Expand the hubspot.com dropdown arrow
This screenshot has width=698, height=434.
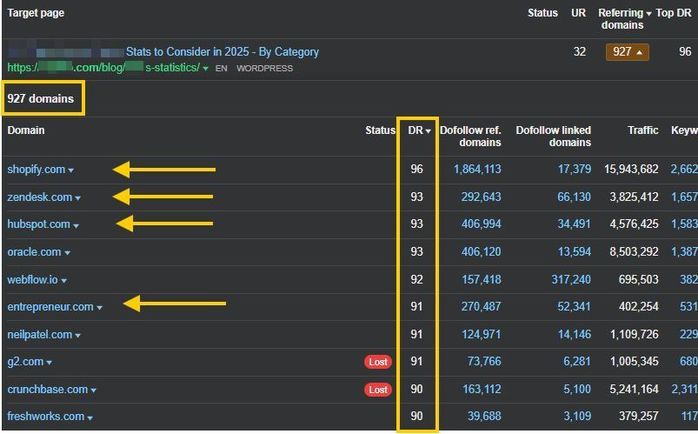pos(76,226)
